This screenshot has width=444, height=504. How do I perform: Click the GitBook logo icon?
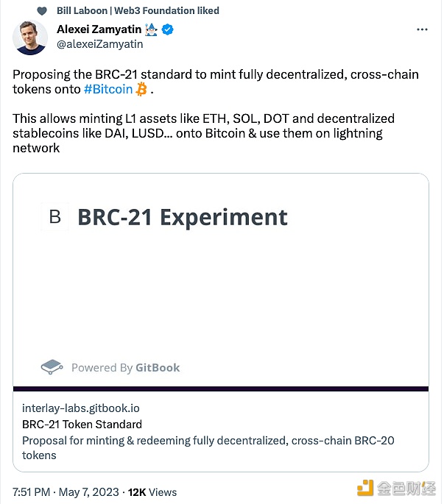coord(52,367)
